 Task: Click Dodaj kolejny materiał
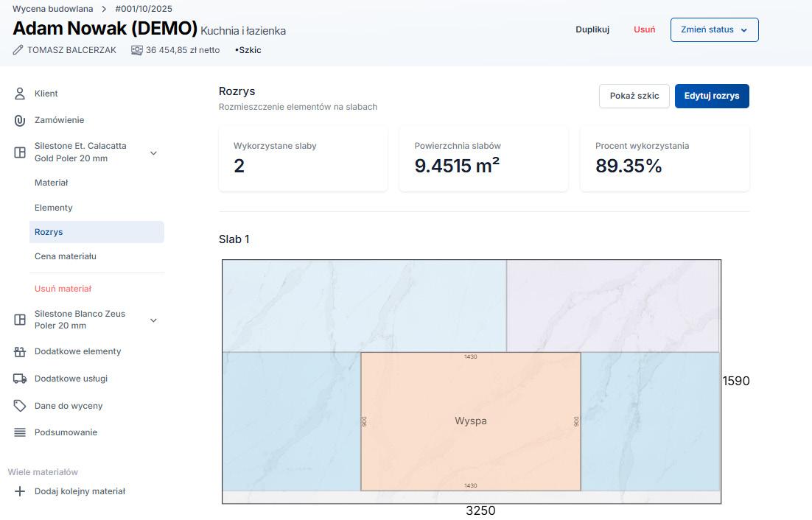click(80, 491)
